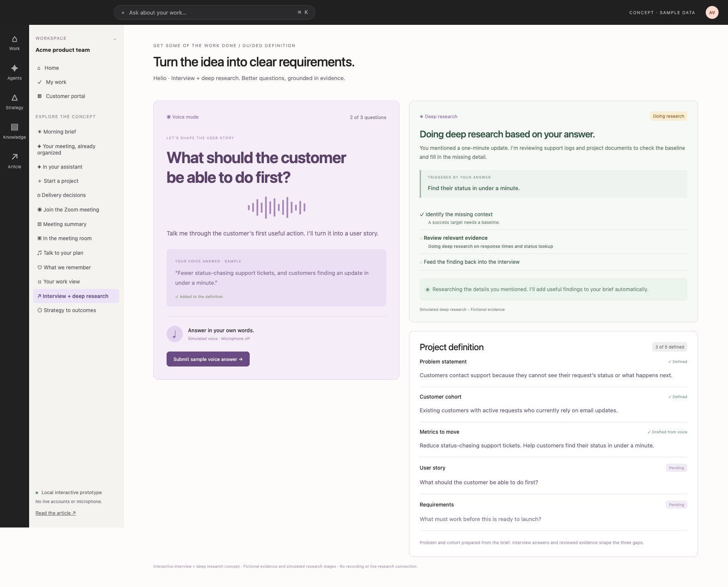Select In your assistant item
Screen dimensions: 728x587
click(76, 167)
